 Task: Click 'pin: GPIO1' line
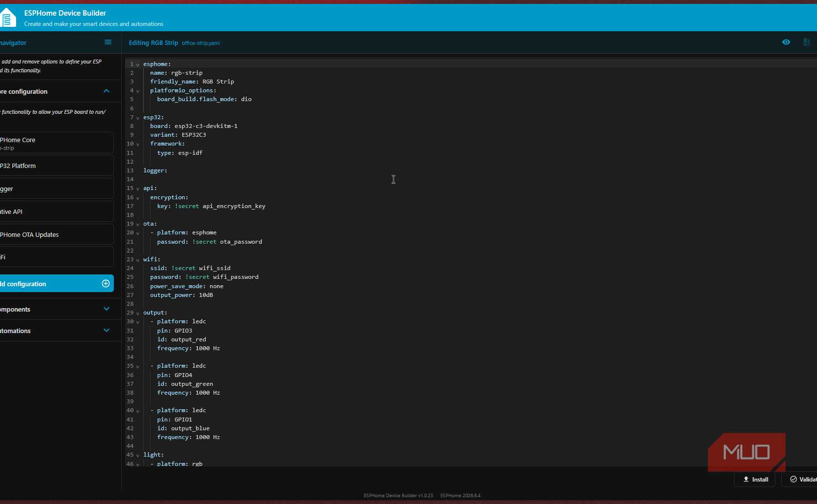point(174,420)
